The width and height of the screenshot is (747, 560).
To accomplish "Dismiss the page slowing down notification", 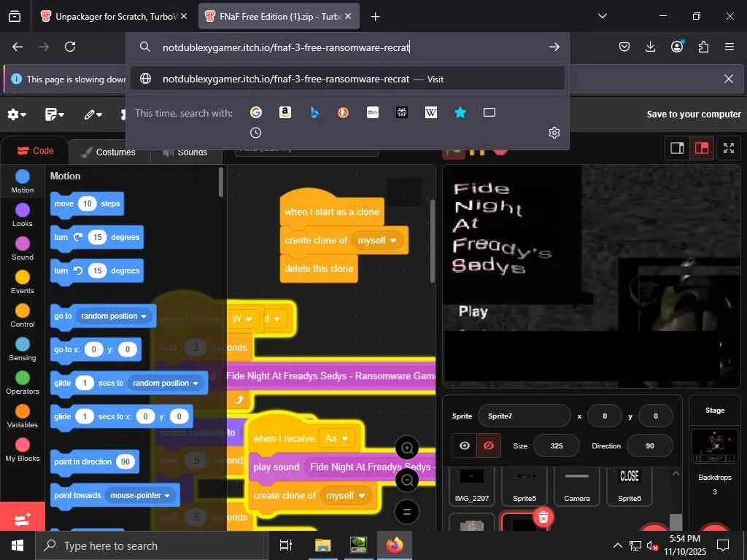I will pyautogui.click(x=729, y=79).
